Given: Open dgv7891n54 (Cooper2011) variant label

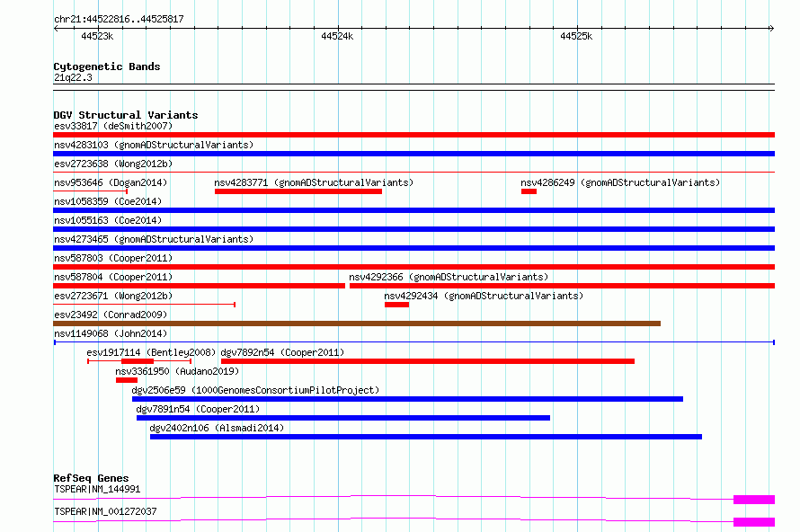Looking at the screenshot, I should point(198,409).
